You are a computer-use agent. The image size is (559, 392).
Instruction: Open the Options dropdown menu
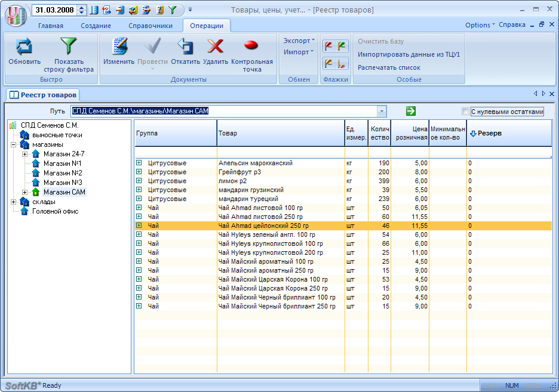(x=480, y=25)
